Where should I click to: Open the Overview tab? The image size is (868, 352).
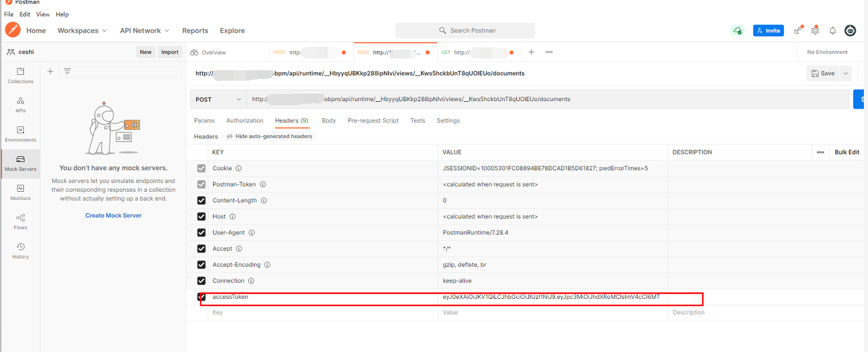pos(208,52)
